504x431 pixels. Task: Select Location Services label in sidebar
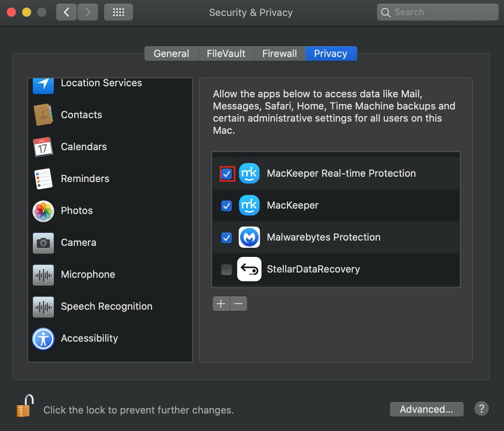[x=101, y=83]
